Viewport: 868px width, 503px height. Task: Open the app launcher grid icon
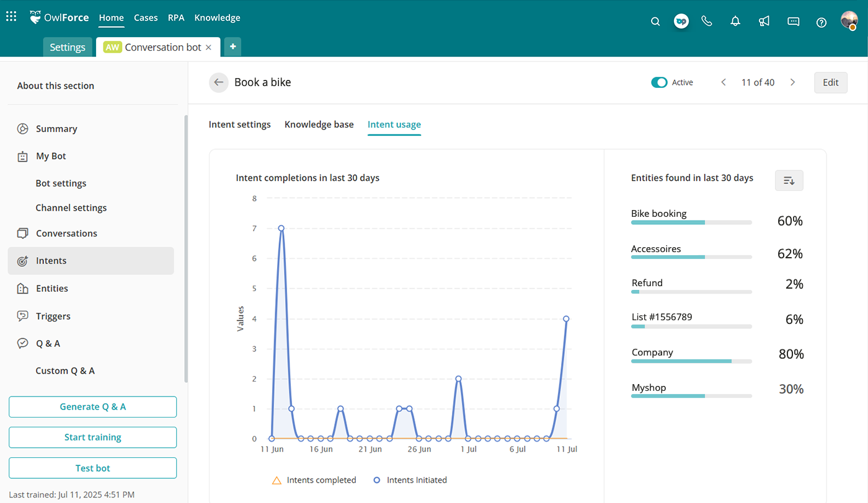click(11, 17)
